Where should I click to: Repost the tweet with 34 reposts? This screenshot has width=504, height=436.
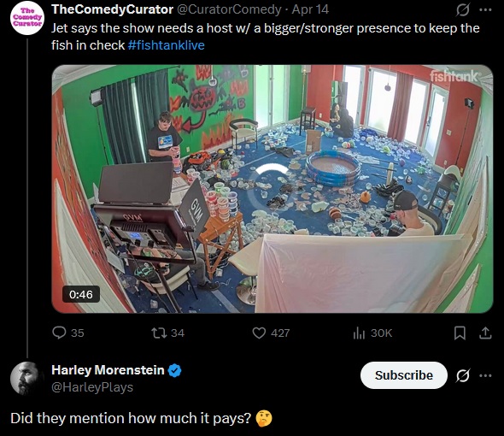167,333
